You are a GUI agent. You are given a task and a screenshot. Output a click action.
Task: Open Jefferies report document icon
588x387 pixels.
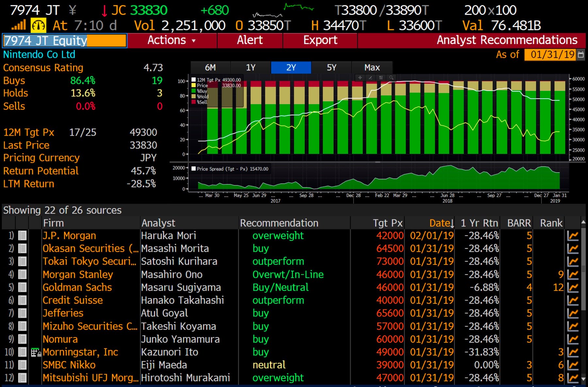click(22, 313)
